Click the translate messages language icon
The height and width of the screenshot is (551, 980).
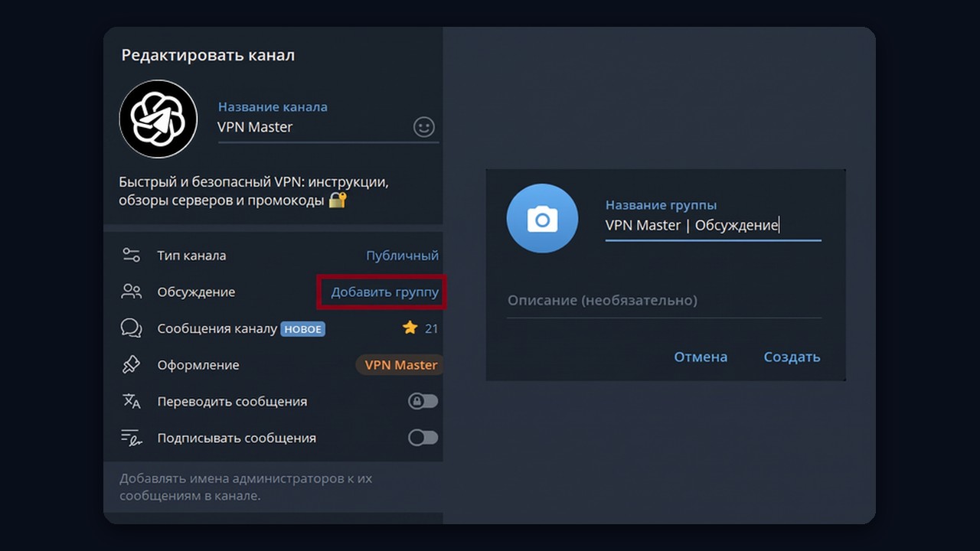click(x=131, y=401)
